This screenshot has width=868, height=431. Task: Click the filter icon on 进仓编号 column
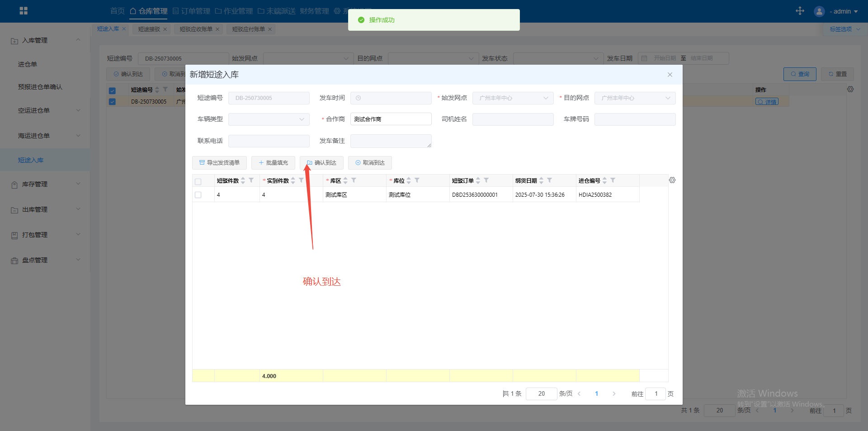click(613, 180)
